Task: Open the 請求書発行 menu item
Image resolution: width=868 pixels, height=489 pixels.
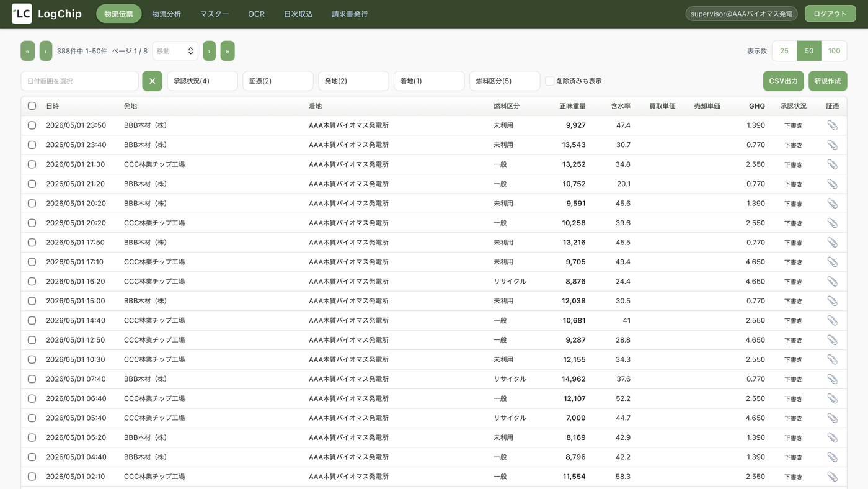Action: (350, 14)
